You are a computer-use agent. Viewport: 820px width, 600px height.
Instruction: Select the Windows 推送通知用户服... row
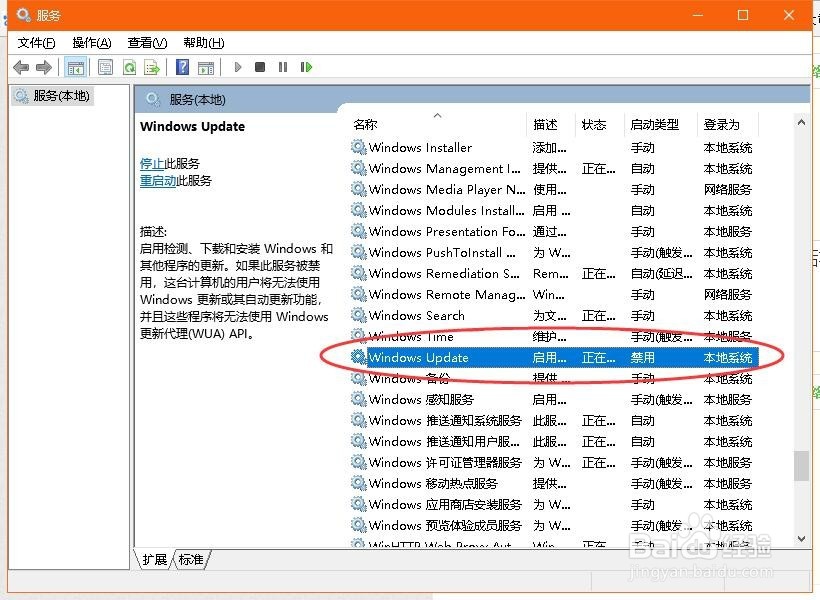(553, 441)
